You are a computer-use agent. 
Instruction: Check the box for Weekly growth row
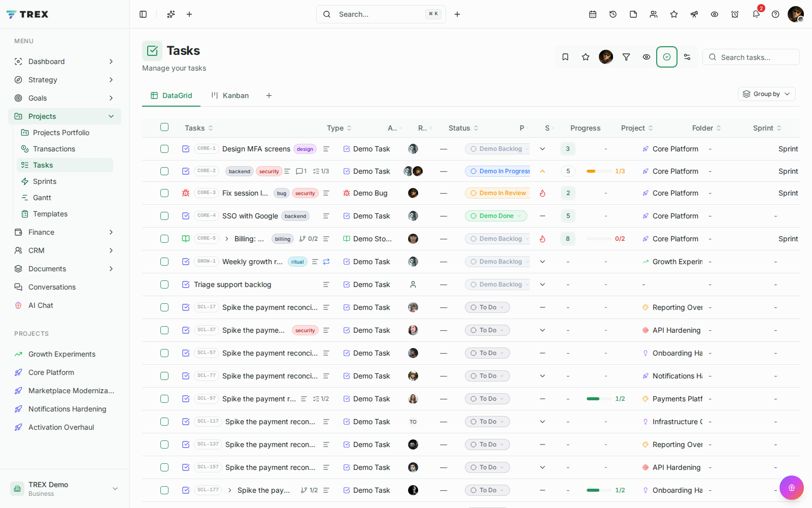pos(164,262)
